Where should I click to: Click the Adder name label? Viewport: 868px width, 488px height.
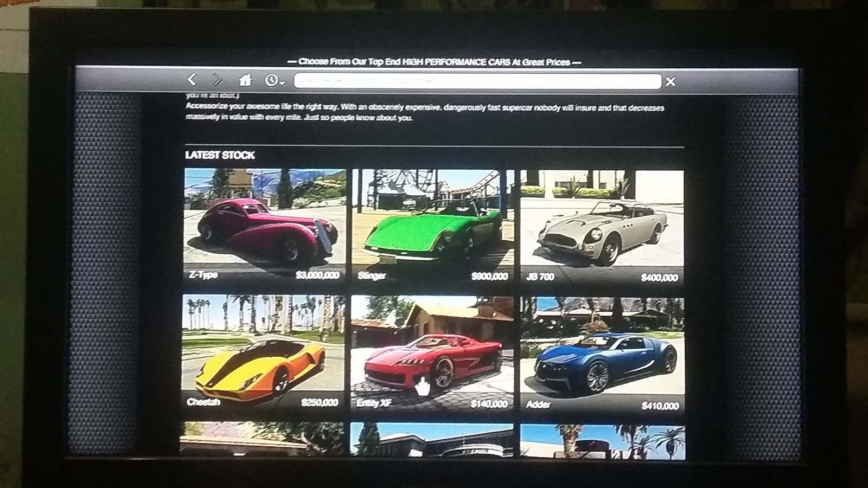click(x=538, y=404)
